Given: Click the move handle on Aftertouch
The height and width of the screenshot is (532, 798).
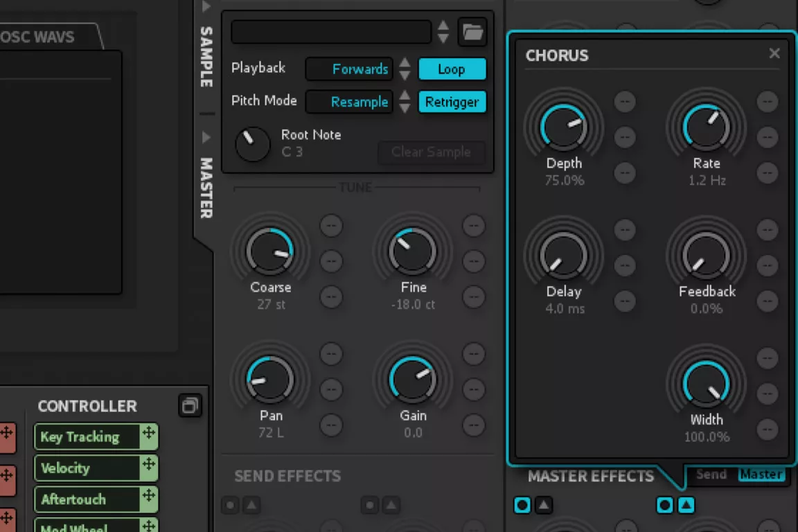Looking at the screenshot, I should [x=148, y=499].
